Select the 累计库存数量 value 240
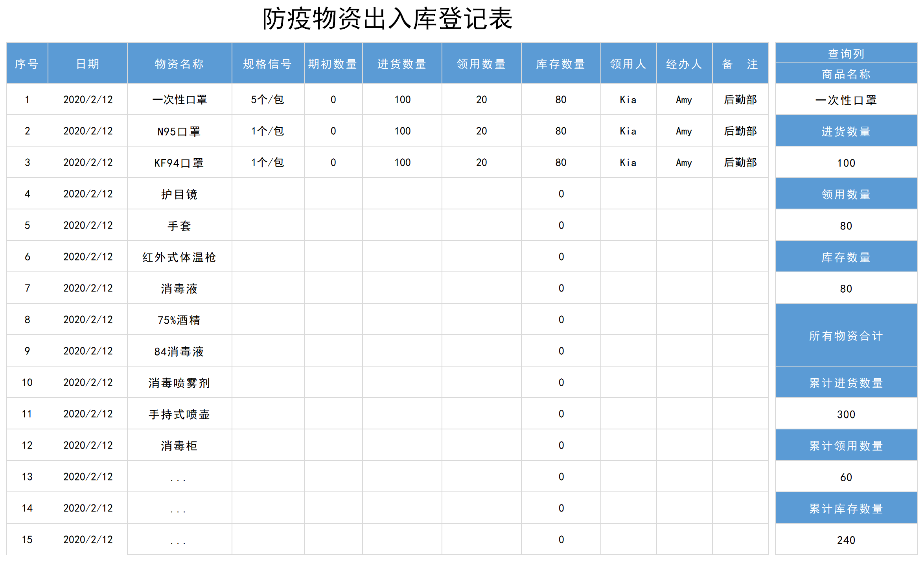924x561 pixels. (x=846, y=540)
